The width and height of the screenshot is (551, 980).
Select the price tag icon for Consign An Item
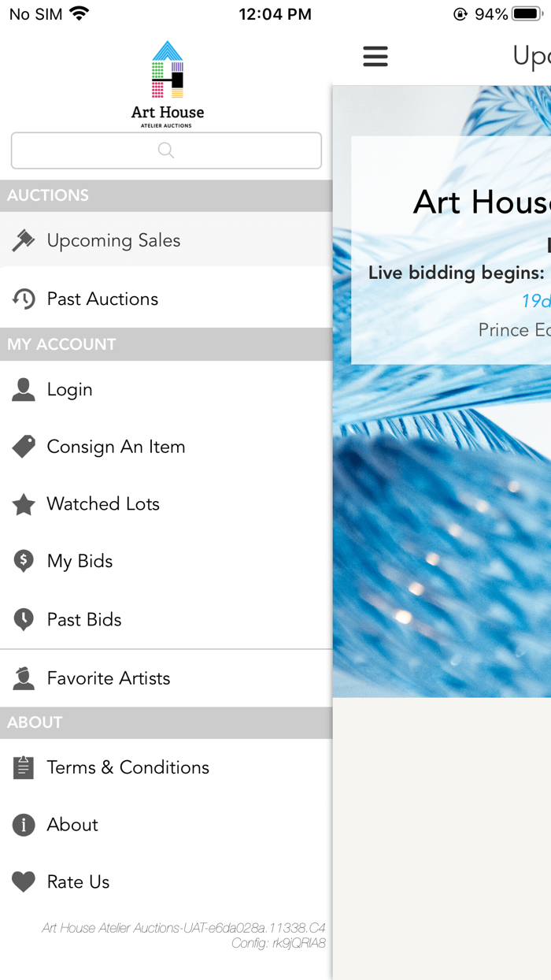click(23, 447)
